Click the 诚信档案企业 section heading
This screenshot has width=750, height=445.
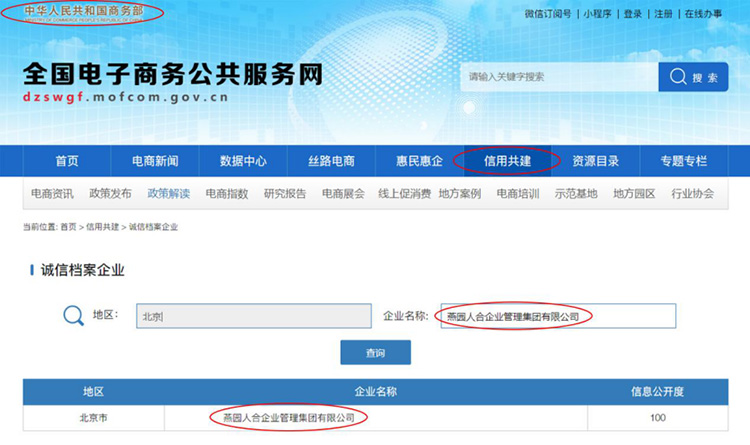[82, 270]
